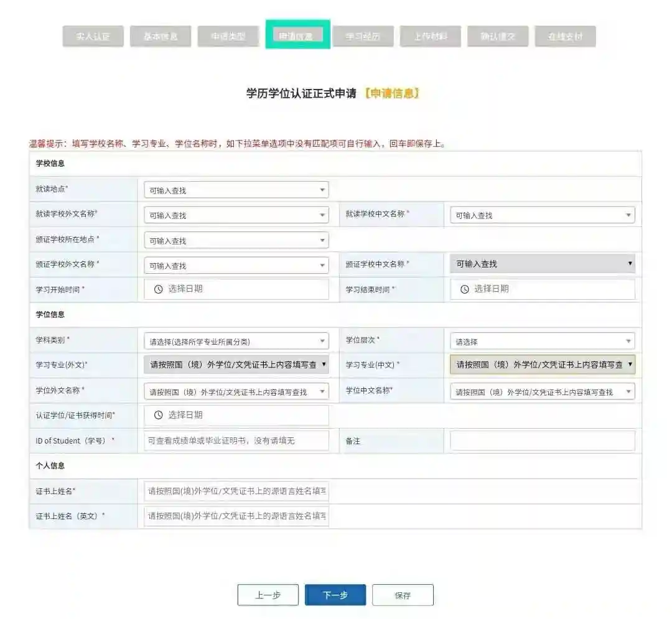Open the 学位层次 dropdown
The height and width of the screenshot is (619, 672).
click(542, 342)
